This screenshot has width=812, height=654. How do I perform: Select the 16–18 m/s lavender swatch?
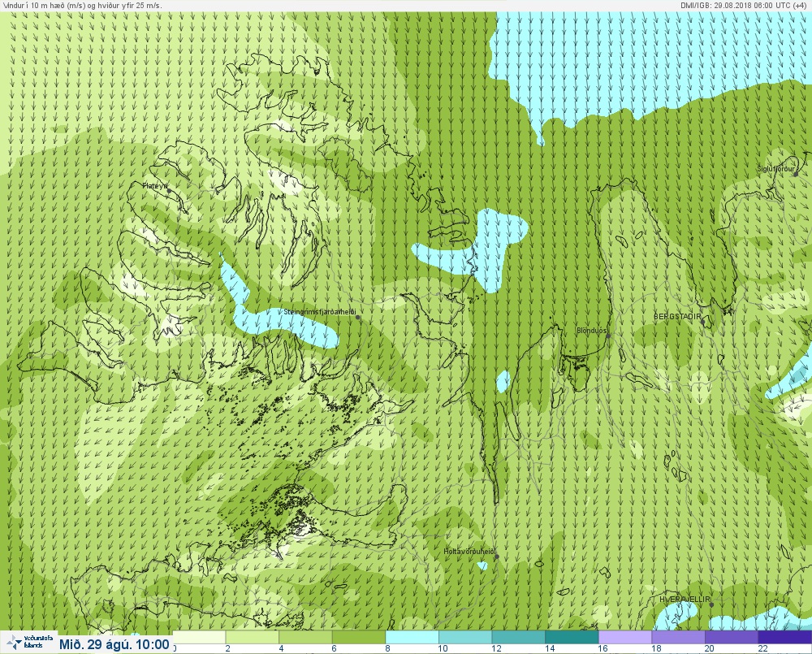[625, 637]
